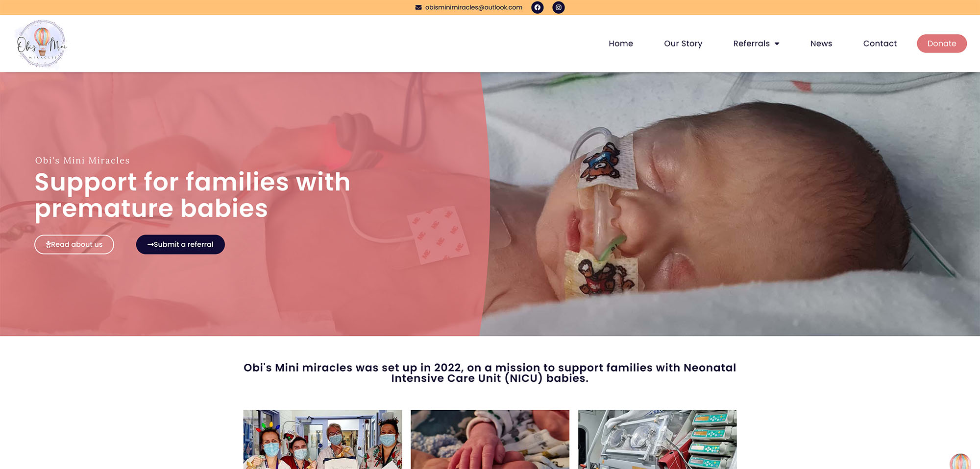Open the Instagram icon link
Viewport: 980px width, 469px height.
click(559, 7)
